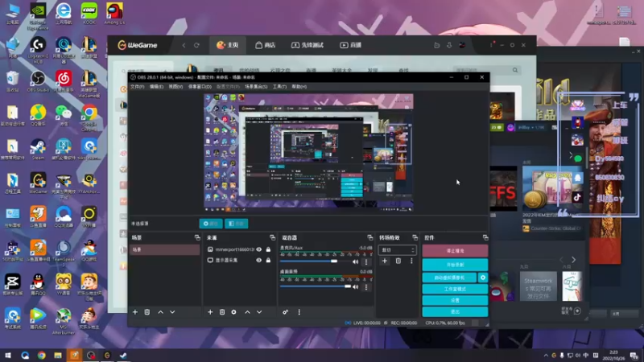Image resolution: width=644 pixels, height=362 pixels.
Task: Delete selected source with trash icon
Action: (x=222, y=312)
